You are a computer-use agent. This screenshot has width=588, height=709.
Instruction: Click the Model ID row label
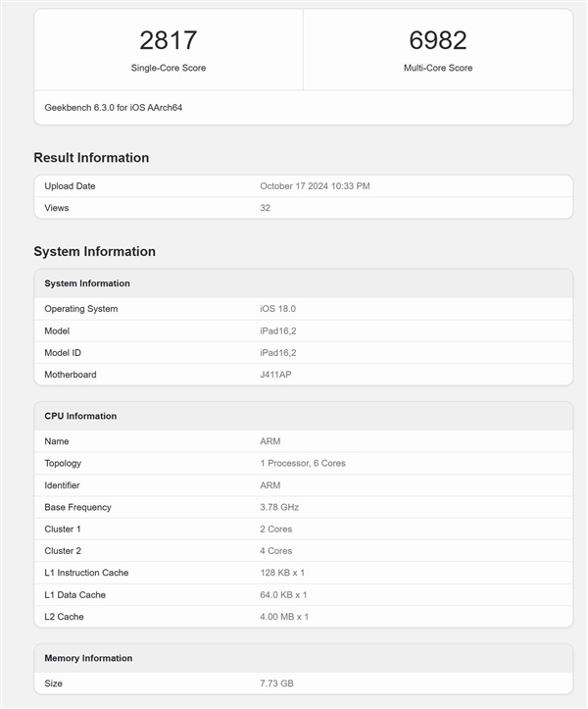63,352
